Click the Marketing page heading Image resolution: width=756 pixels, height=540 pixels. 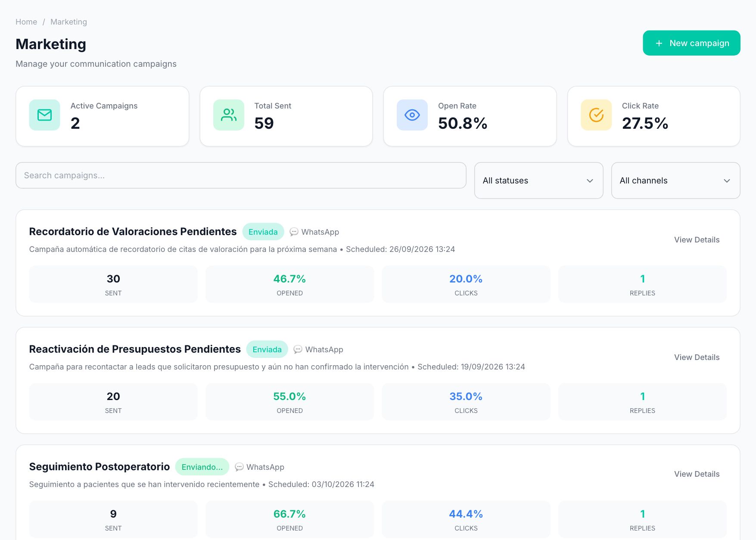point(51,44)
